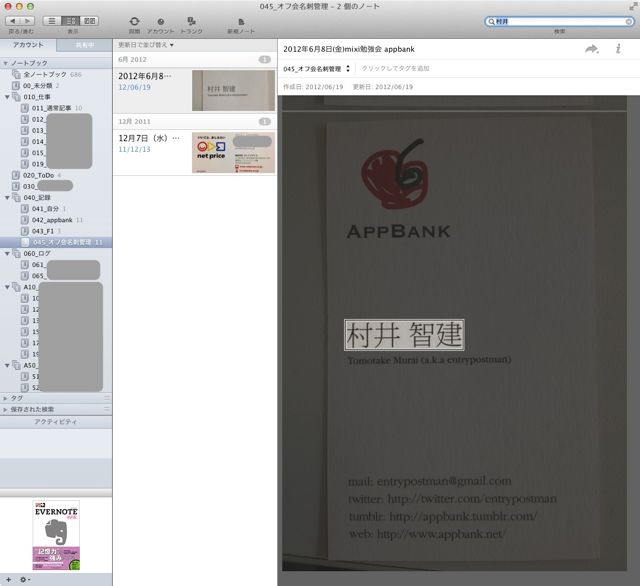
Task: Add a notebook with the plus button
Action: (x=9, y=579)
